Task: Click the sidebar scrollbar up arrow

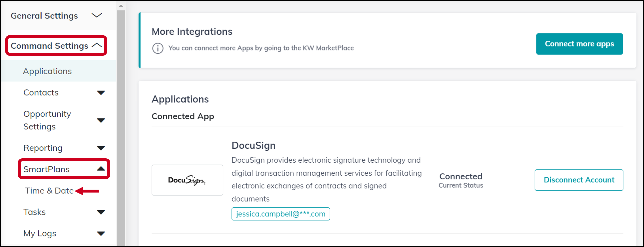Action: pyautogui.click(x=121, y=5)
